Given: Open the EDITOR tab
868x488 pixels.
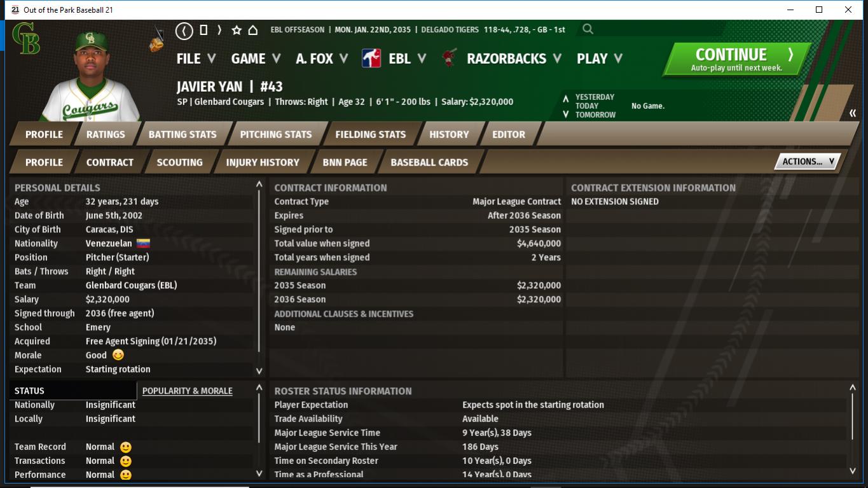Looking at the screenshot, I should (509, 134).
